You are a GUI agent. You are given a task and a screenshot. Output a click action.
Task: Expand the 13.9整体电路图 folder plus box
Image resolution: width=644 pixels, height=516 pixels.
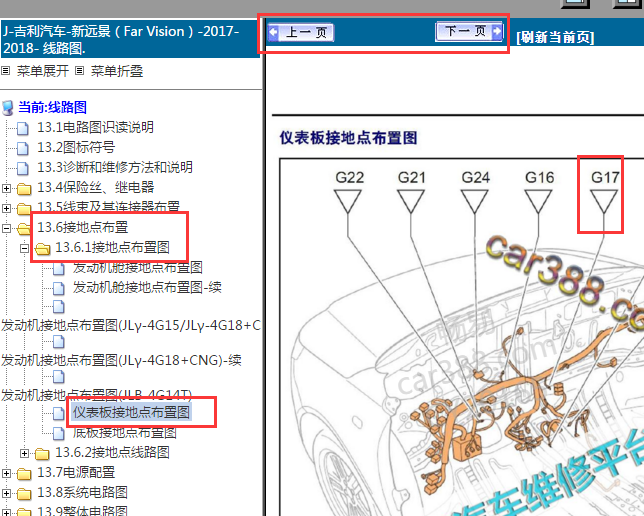pos(6,512)
